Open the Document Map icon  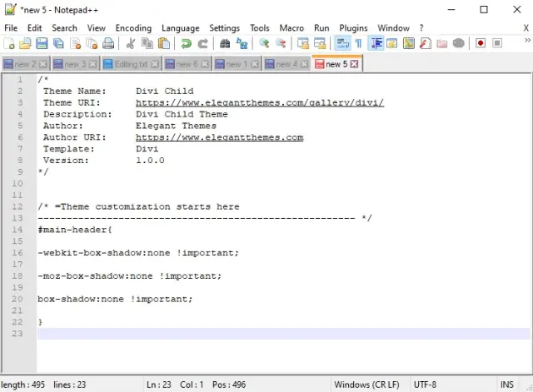(x=409, y=43)
